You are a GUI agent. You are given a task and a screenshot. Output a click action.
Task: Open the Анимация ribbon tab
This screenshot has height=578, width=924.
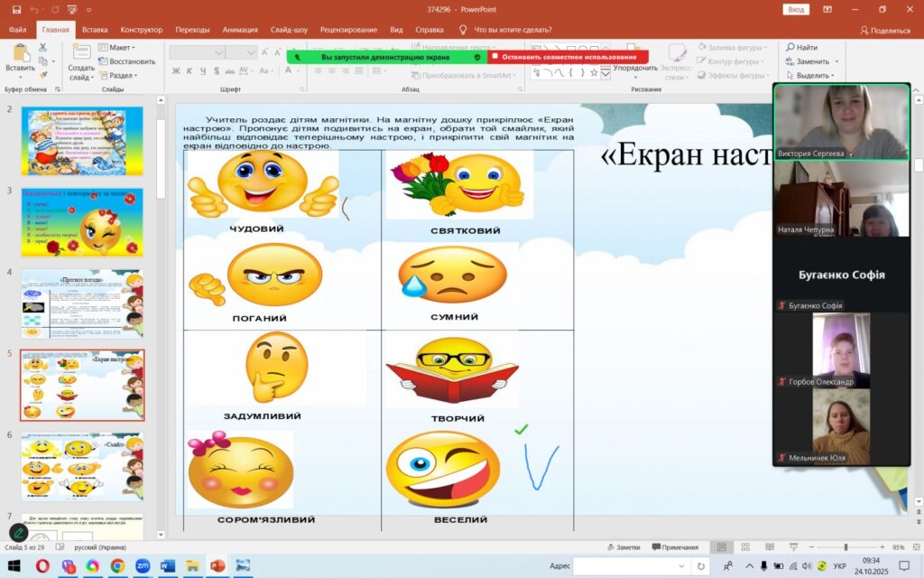240,30
